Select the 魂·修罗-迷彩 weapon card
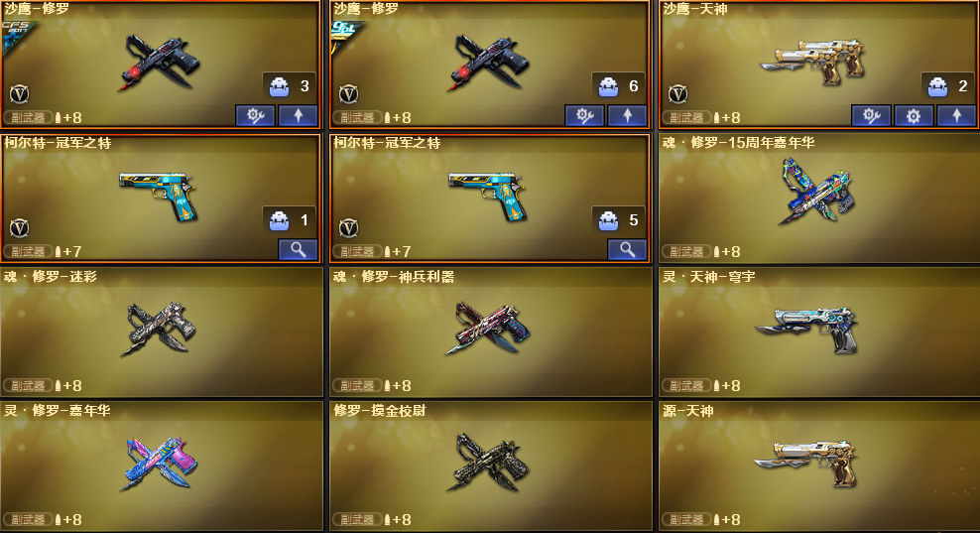Image resolution: width=980 pixels, height=533 pixels. (162, 332)
